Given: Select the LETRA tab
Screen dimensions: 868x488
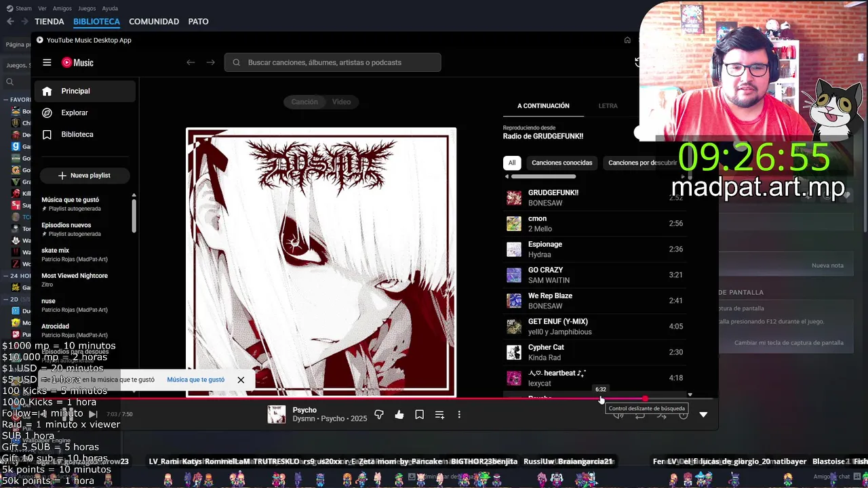Looking at the screenshot, I should point(608,106).
